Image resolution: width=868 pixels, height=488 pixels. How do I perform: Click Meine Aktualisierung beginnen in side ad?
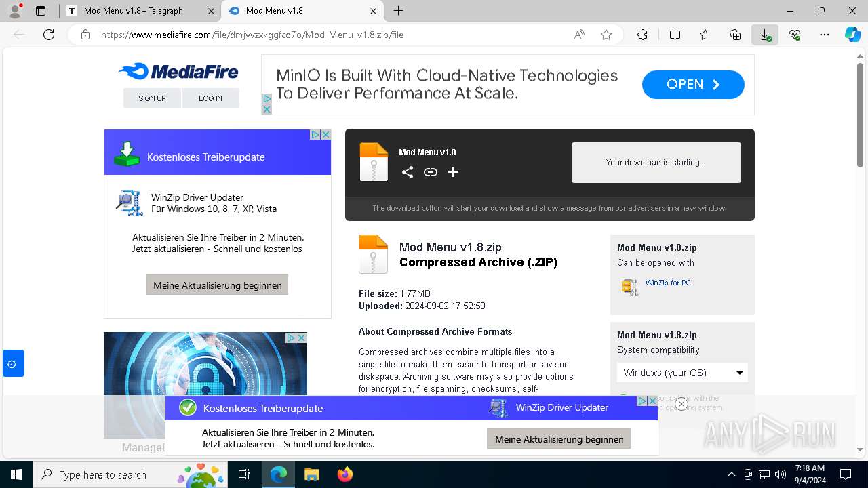click(217, 285)
